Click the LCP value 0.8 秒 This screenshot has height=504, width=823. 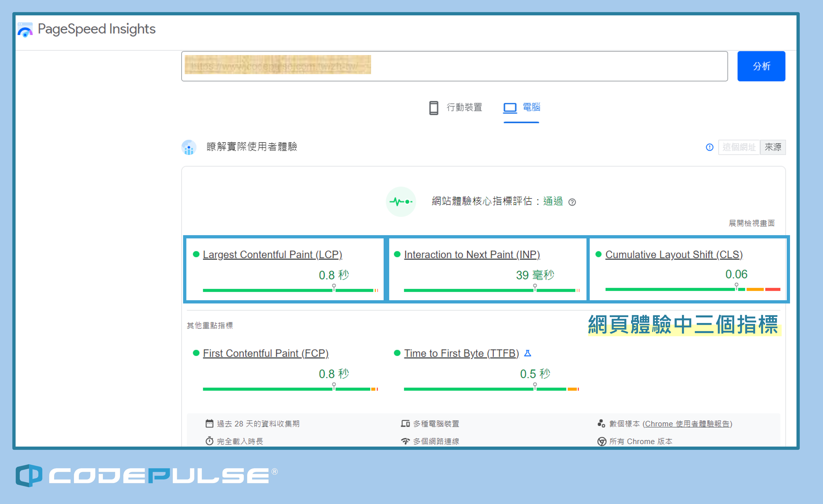point(334,275)
